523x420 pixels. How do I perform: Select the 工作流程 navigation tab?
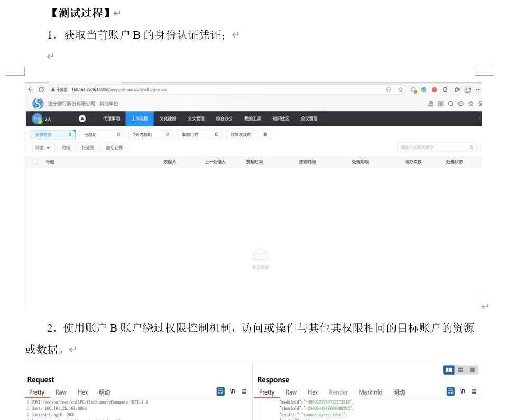(140, 118)
